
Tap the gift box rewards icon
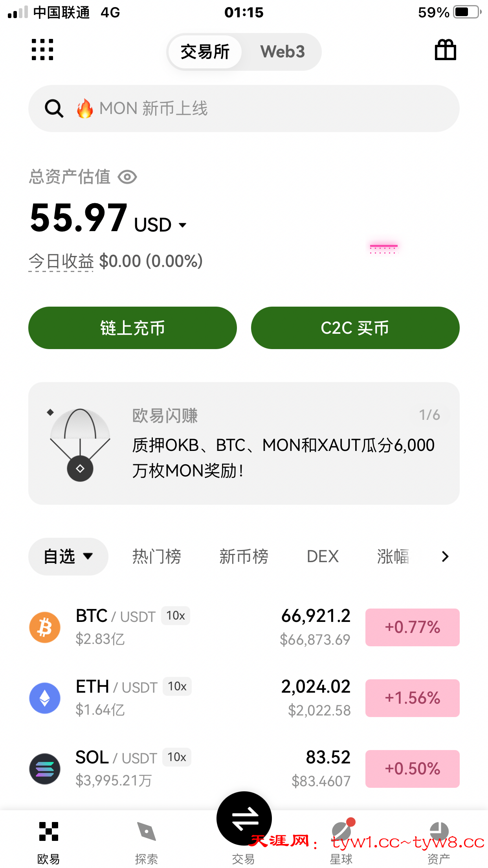(x=445, y=50)
